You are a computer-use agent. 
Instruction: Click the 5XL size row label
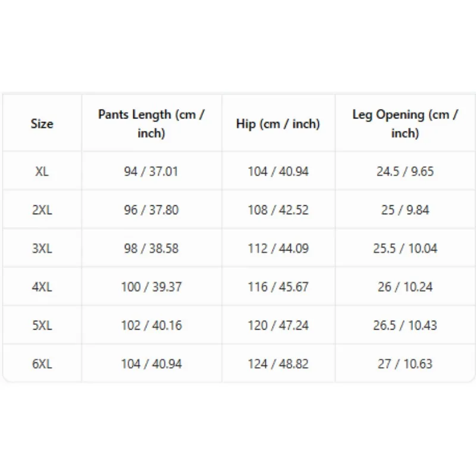click(x=42, y=325)
